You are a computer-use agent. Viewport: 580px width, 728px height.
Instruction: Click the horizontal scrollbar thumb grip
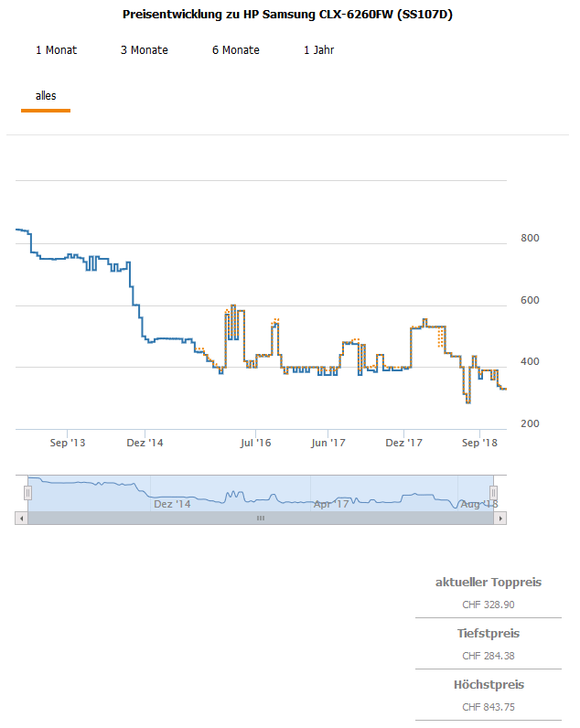(x=260, y=518)
